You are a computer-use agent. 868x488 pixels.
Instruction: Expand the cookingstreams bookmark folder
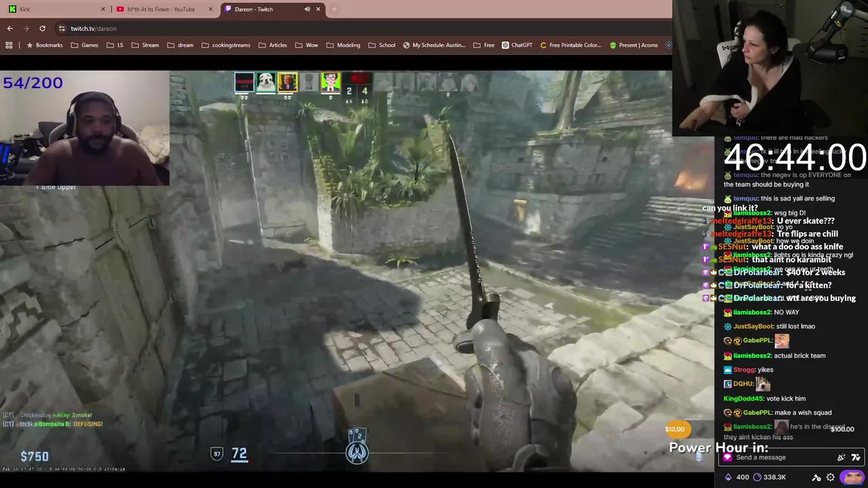pos(226,45)
